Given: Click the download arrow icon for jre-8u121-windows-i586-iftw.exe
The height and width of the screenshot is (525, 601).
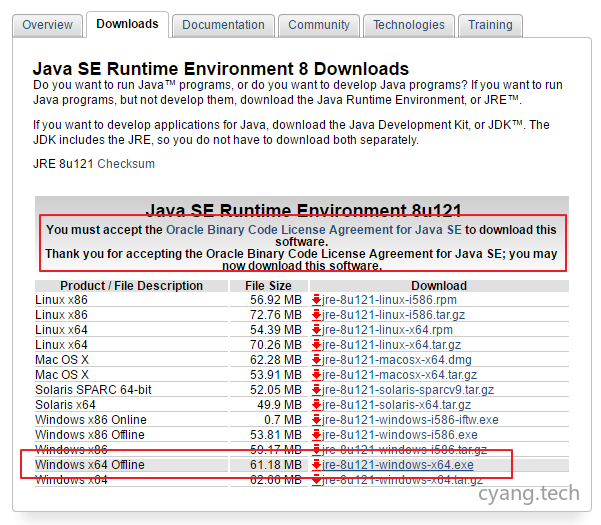Looking at the screenshot, I should [316, 420].
